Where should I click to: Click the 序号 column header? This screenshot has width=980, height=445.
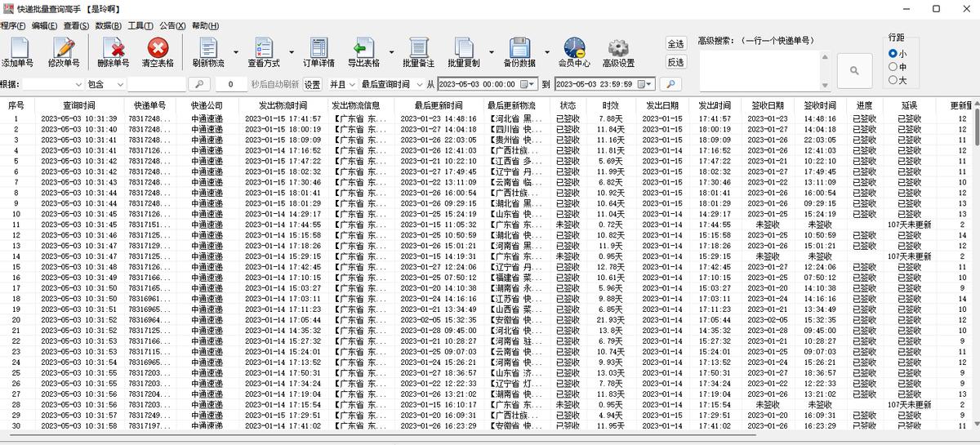coord(16,106)
